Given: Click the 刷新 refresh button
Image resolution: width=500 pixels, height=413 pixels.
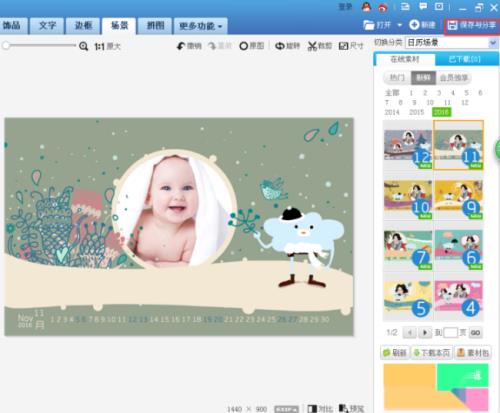Looking at the screenshot, I should [395, 352].
